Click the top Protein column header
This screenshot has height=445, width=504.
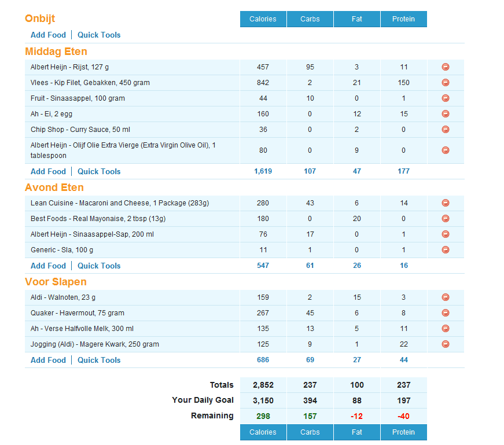click(403, 19)
